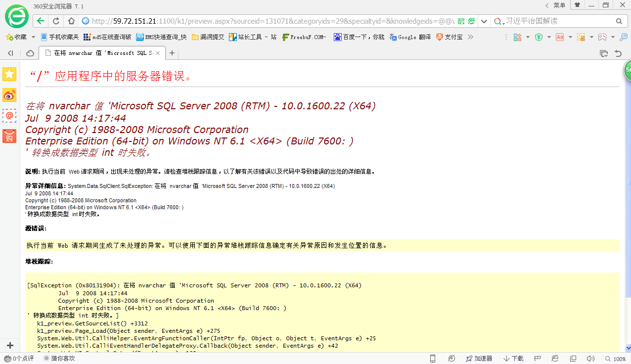This screenshot has height=364, width=631.
Task: Click the game controller toolbar icon
Action: [602, 37]
